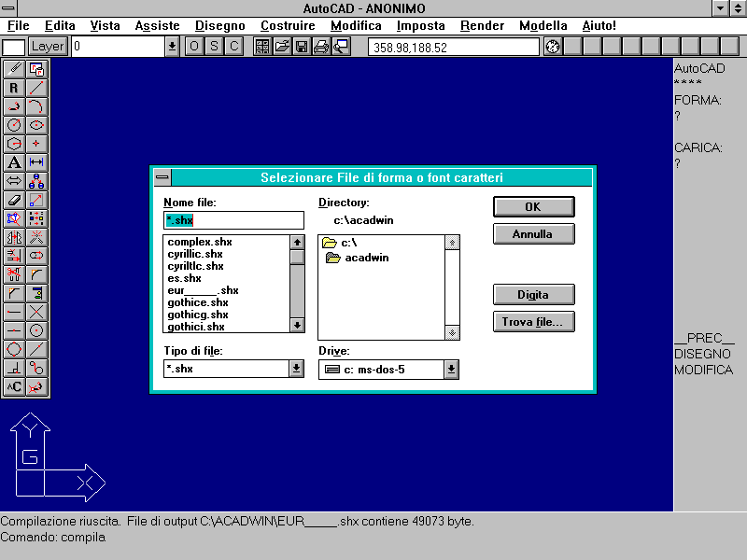Pick the Intersection object snap icon
The width and height of the screenshot is (747, 560).
[36, 312]
